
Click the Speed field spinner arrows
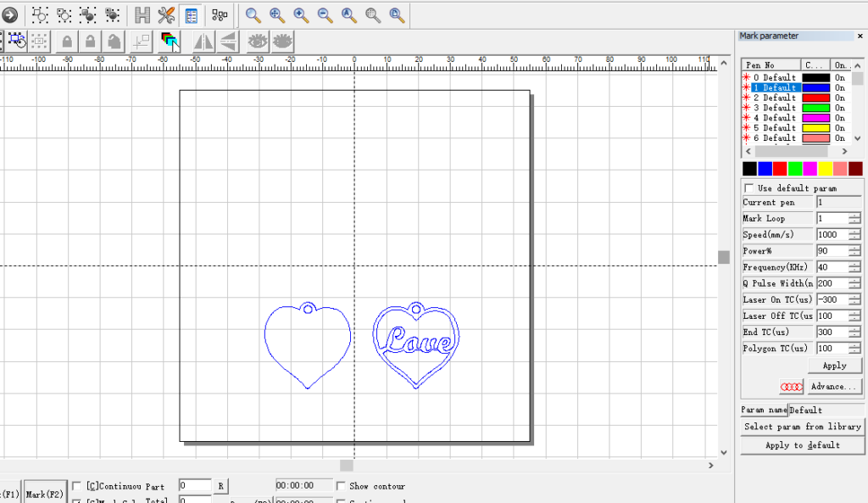854,235
